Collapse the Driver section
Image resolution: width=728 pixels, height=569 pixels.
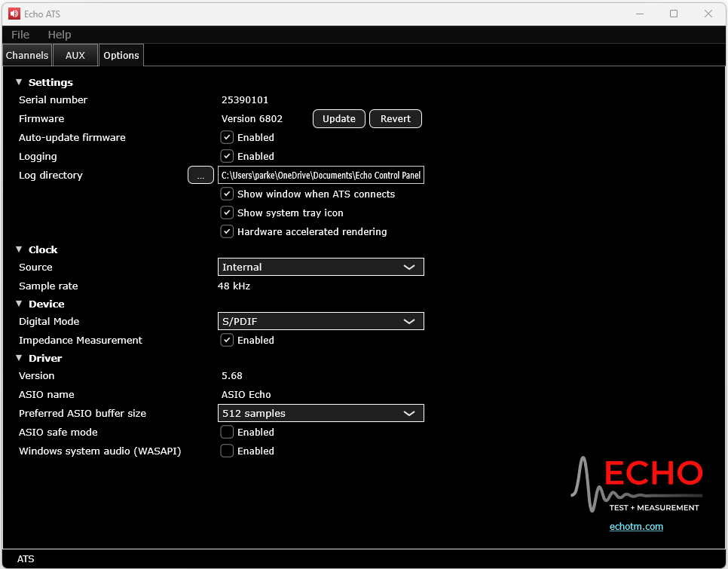click(x=17, y=358)
